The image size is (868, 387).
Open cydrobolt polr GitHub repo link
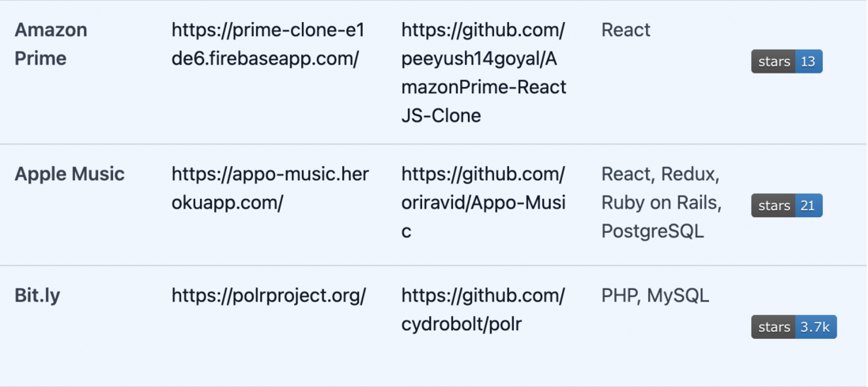click(x=483, y=310)
